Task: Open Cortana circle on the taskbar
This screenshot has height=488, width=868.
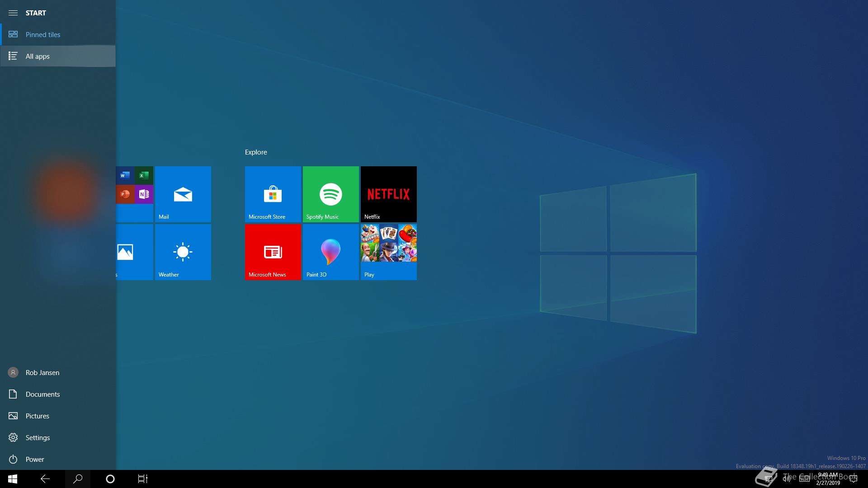Action: tap(110, 479)
